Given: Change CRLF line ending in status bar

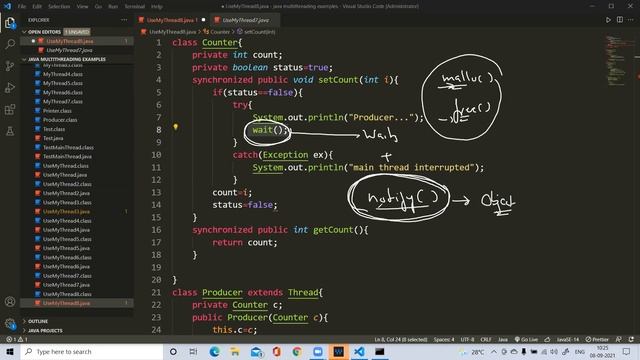Looking at the screenshot, I should [486, 339].
